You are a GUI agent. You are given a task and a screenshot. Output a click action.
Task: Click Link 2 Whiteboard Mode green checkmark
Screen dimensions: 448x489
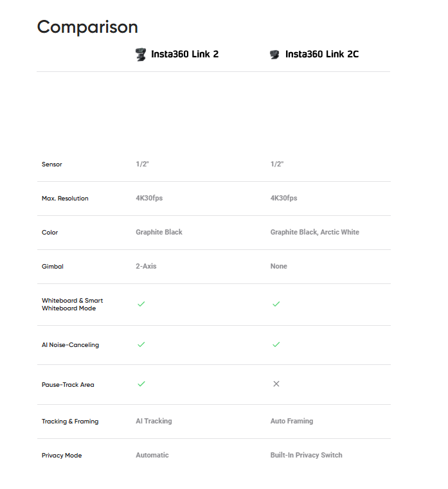click(x=141, y=304)
